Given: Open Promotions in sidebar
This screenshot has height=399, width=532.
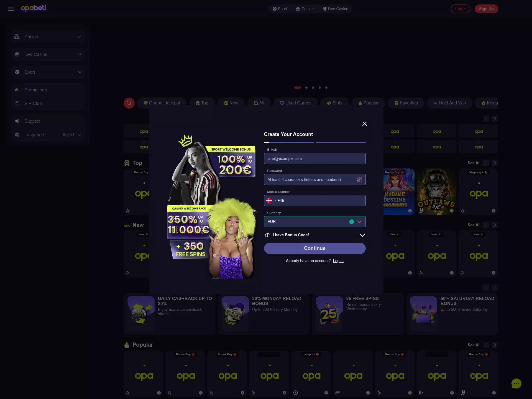Looking at the screenshot, I should click(x=48, y=90).
